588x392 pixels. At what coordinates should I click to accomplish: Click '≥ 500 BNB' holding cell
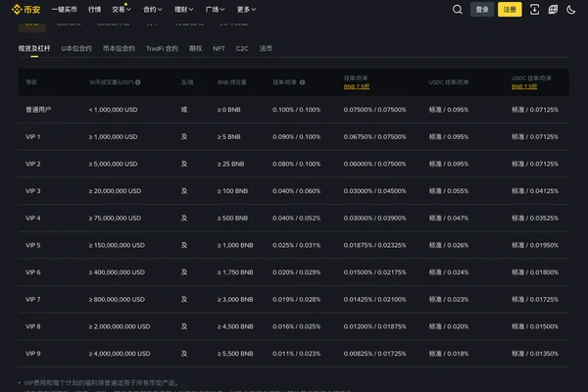[x=232, y=218]
